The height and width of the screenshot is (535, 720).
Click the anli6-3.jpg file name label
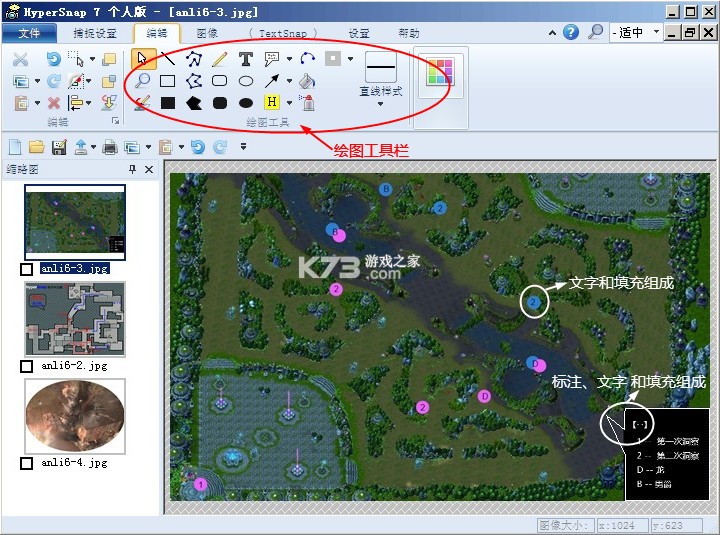click(x=74, y=269)
